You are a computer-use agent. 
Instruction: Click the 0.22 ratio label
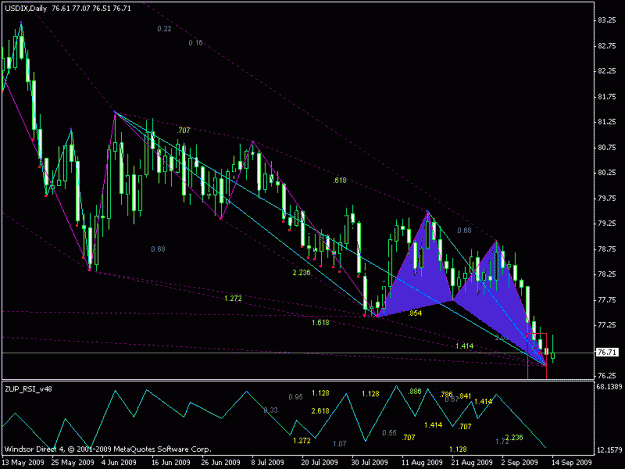click(x=164, y=29)
